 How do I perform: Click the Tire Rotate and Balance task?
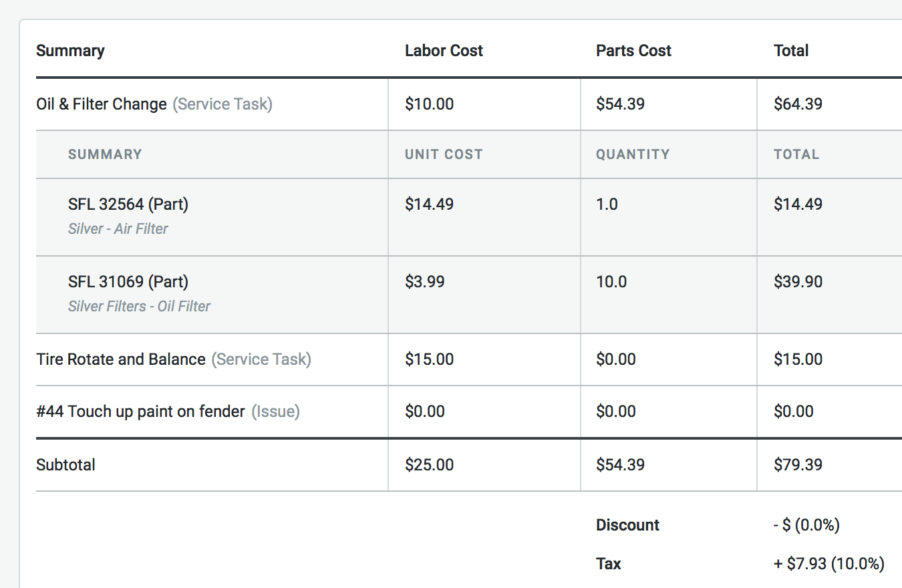[x=121, y=359]
